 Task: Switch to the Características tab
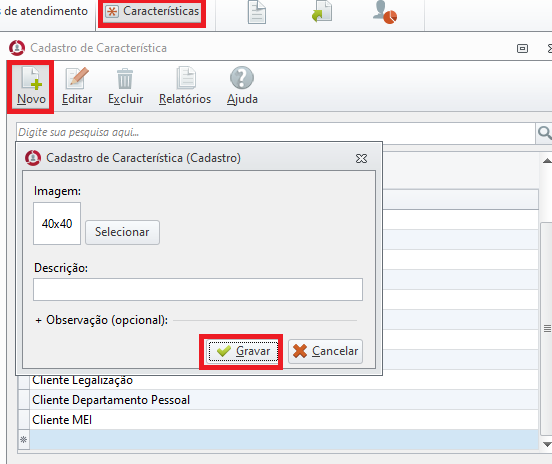pyautogui.click(x=152, y=11)
